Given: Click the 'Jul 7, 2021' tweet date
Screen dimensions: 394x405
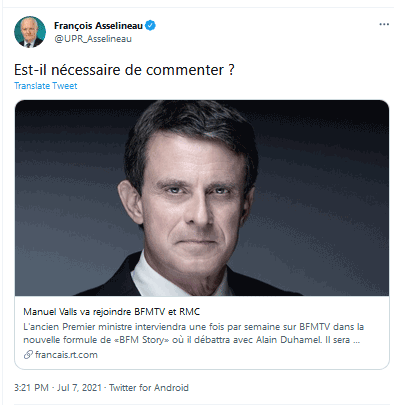Looking at the screenshot, I should coord(79,388).
